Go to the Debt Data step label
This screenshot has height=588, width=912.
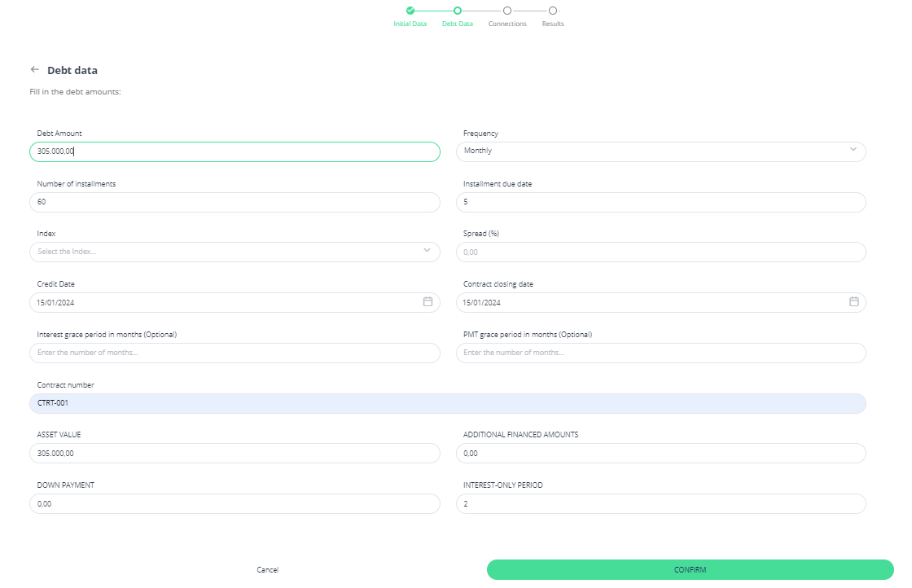(457, 24)
